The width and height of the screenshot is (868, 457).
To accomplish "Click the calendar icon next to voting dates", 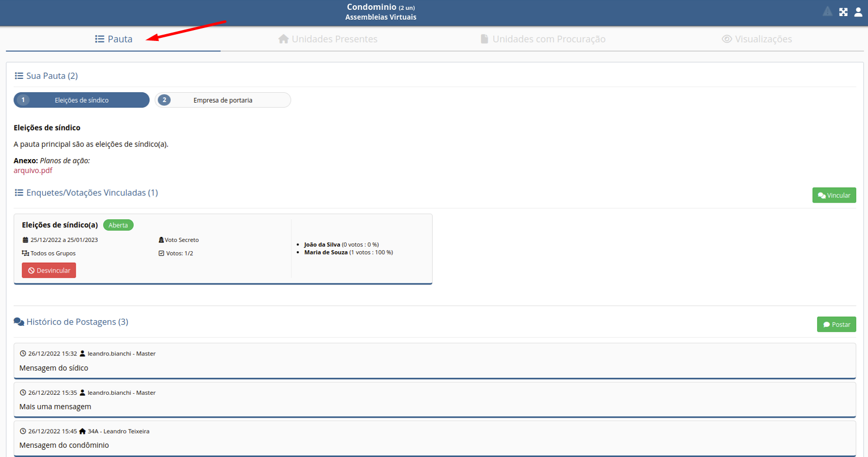I will (25, 240).
